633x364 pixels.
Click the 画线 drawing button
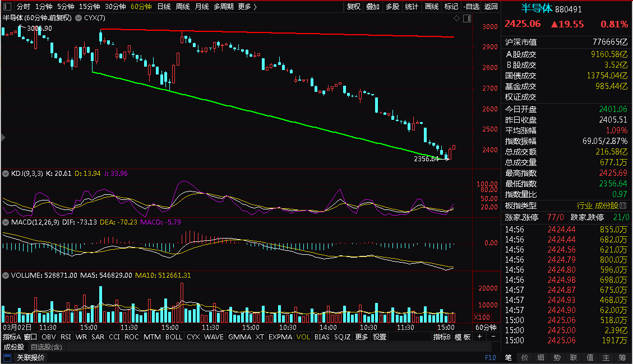tap(432, 7)
